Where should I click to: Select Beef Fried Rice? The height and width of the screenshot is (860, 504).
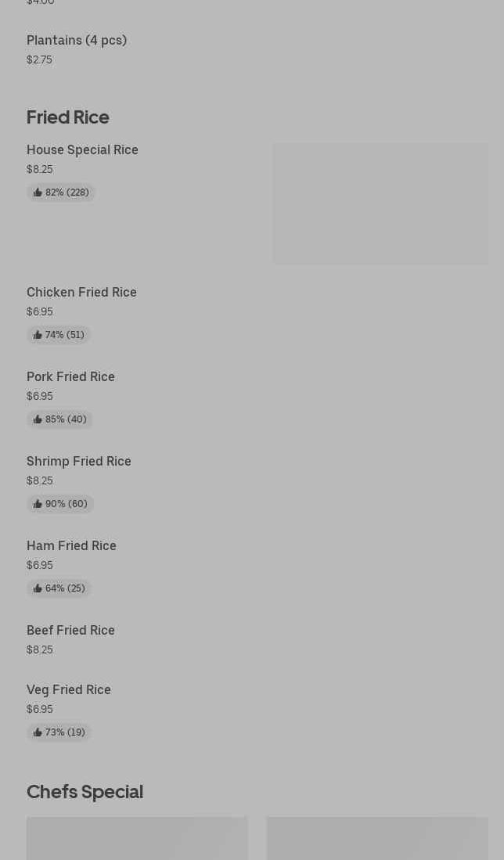coord(70,631)
